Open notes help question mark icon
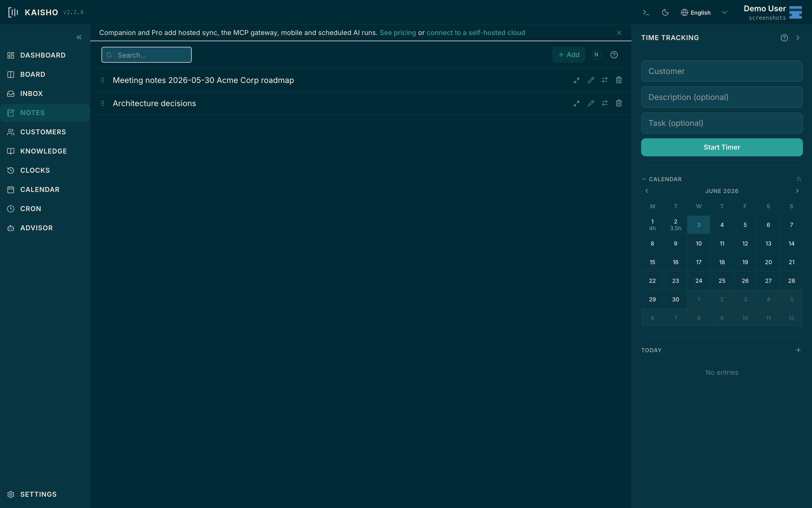The height and width of the screenshot is (508, 812). [x=614, y=55]
